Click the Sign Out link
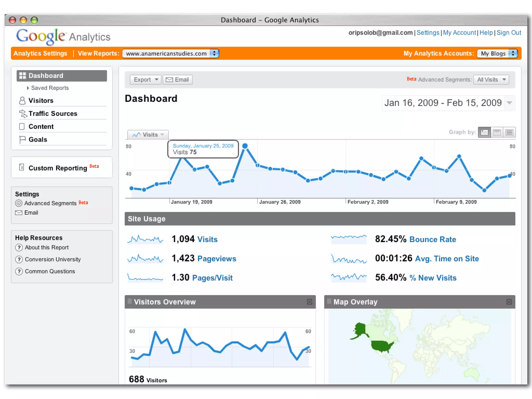Viewport: 532px width, 399px height. click(x=509, y=33)
